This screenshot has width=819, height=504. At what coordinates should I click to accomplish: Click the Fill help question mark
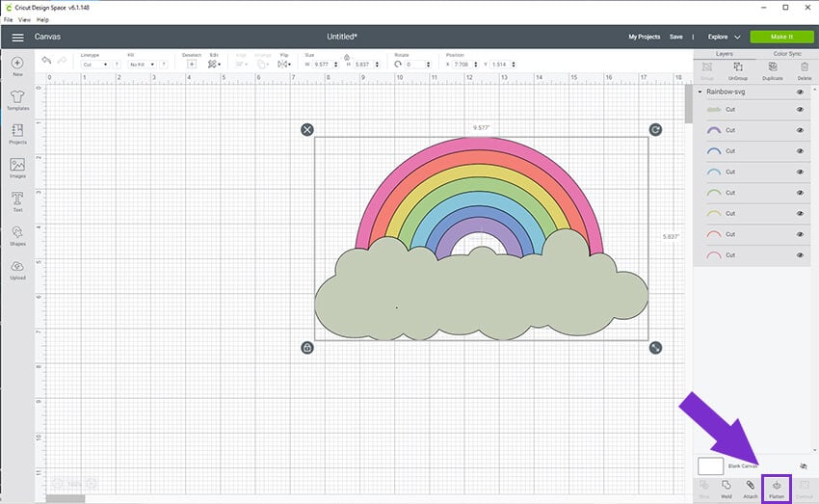[164, 65]
